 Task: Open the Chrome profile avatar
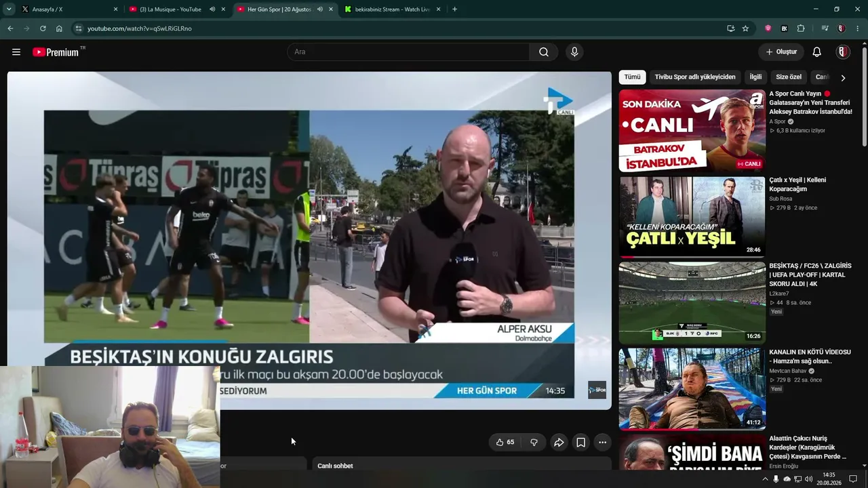click(841, 28)
